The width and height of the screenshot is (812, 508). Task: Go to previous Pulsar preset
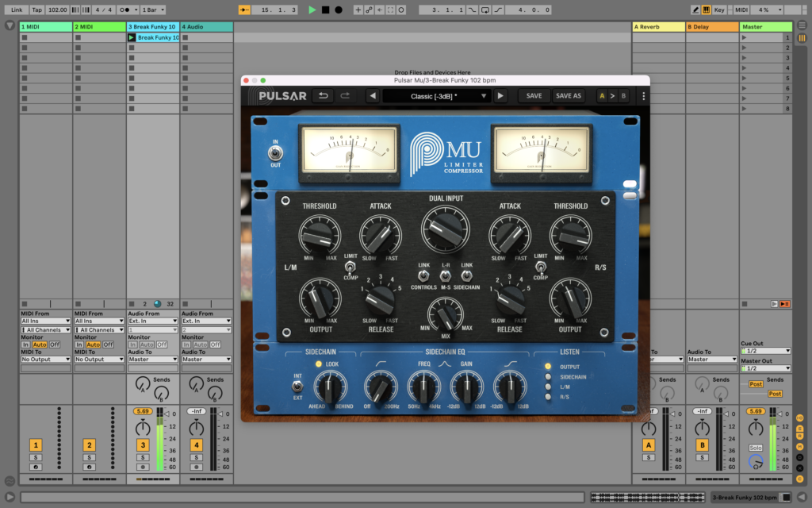[x=373, y=96]
